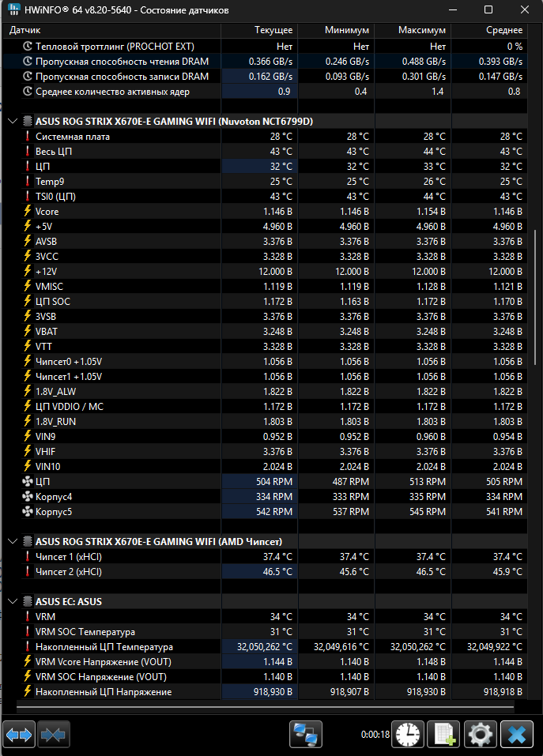Screen dimensions: 543x756
Task: Click thermometer icon of Чипсет 2 (xHCI)
Action: [28, 571]
